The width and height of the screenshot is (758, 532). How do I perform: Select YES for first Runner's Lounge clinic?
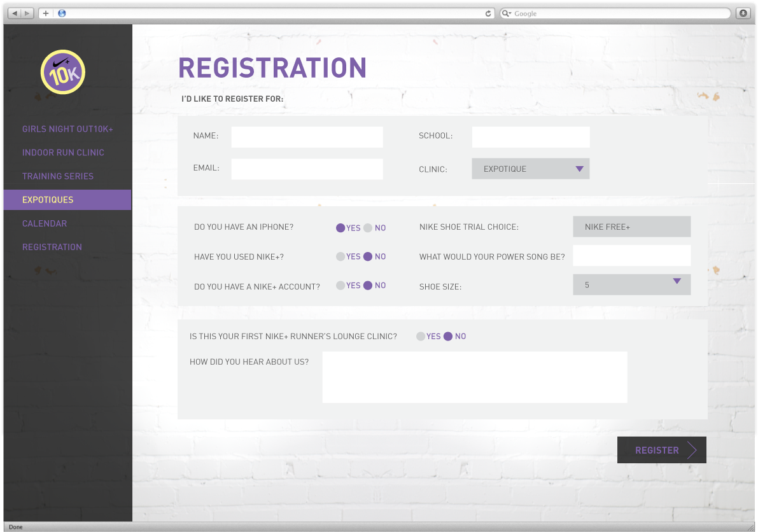click(421, 336)
